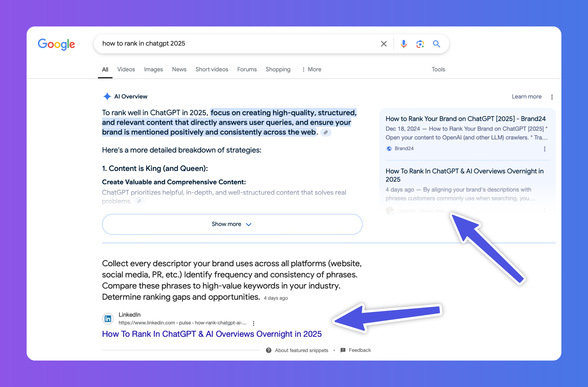Screen dimensions: 588x387
Task: Open Brand24 source card three-dot menu
Action: coord(545,149)
